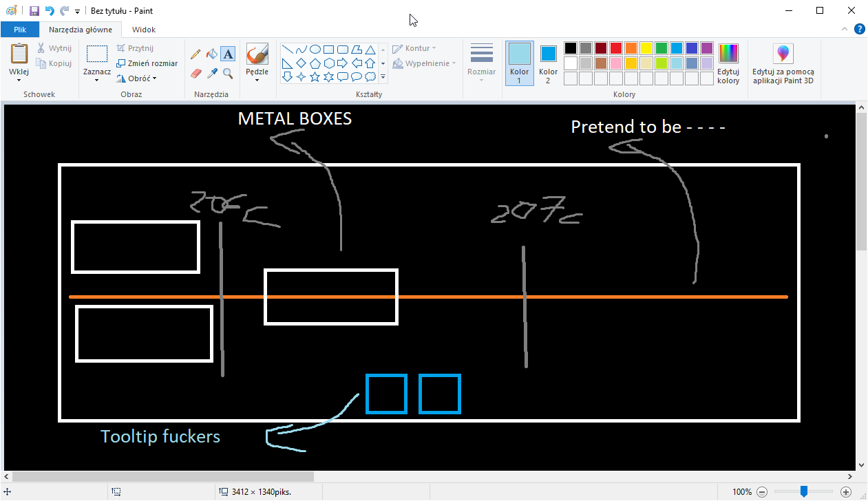
Task: Collapse the ribbon with the chevron
Action: [845, 29]
